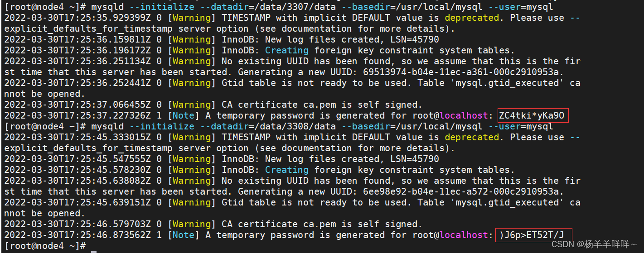Click 'root@localhost' in the 17:25:37.227326Z line
The width and height of the screenshot is (644, 253).
450,116
